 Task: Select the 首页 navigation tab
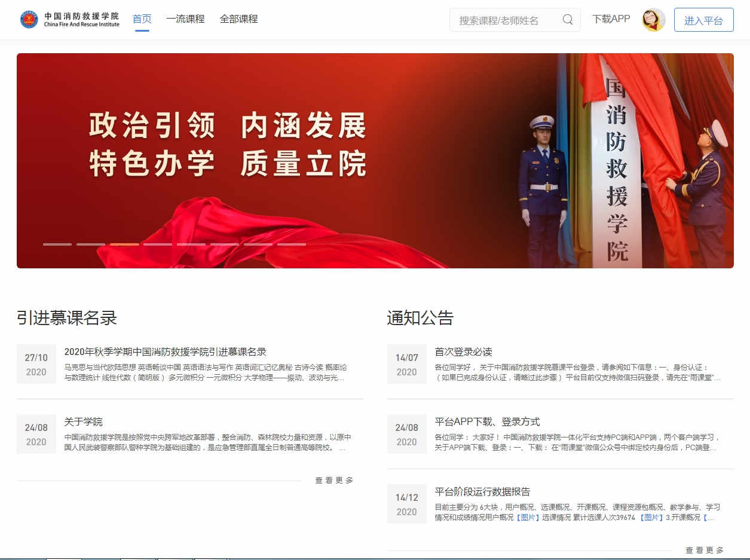pos(142,19)
